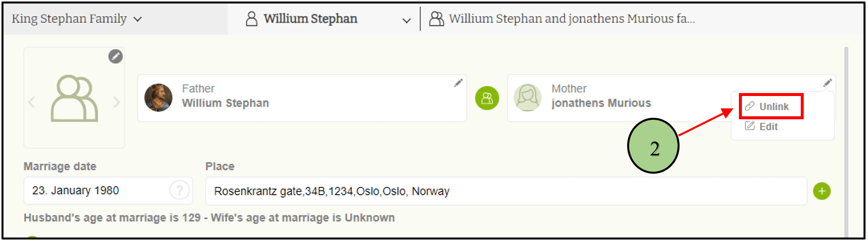This screenshot has height=242, width=868.
Task: Show the previous family photo
Action: pyautogui.click(x=32, y=102)
